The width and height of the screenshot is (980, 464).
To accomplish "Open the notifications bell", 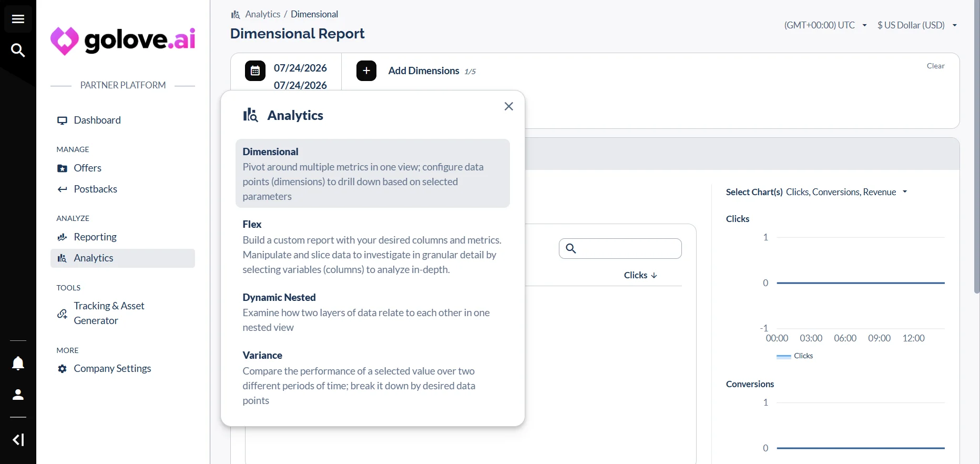I will click(18, 364).
